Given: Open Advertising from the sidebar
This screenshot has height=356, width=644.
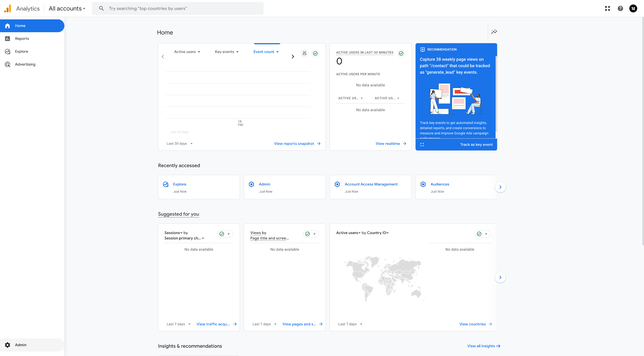Looking at the screenshot, I should click(25, 64).
